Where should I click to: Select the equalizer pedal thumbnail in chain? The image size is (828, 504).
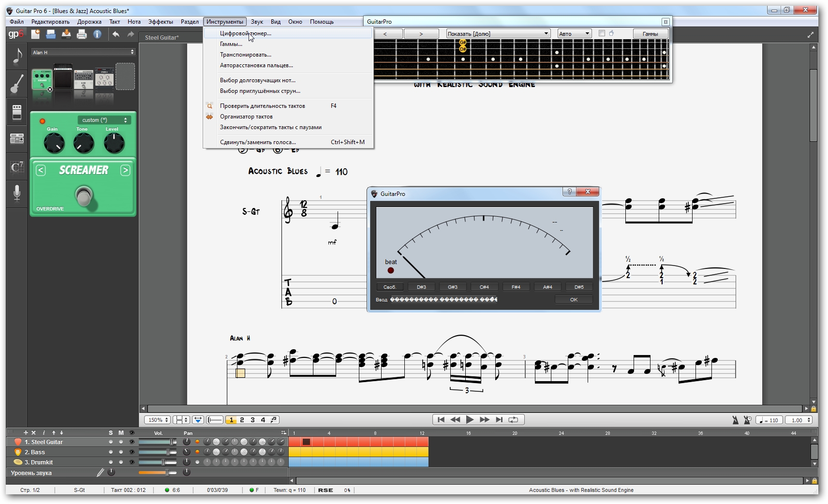(83, 79)
